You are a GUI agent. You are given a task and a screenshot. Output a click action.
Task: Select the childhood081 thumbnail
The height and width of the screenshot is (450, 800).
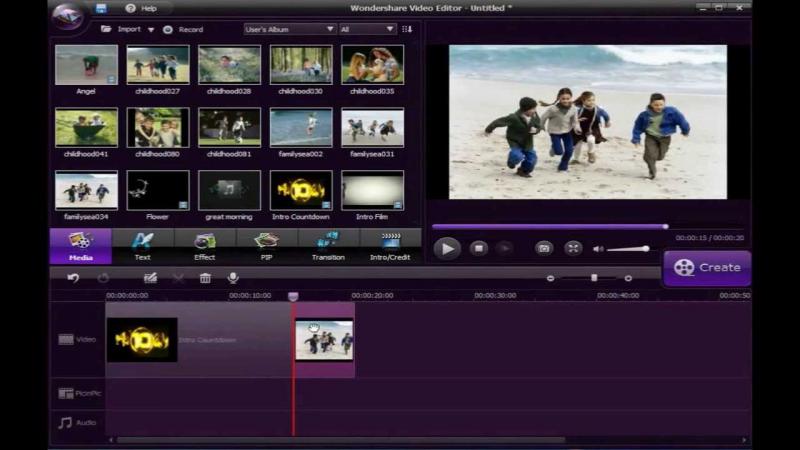point(229,127)
